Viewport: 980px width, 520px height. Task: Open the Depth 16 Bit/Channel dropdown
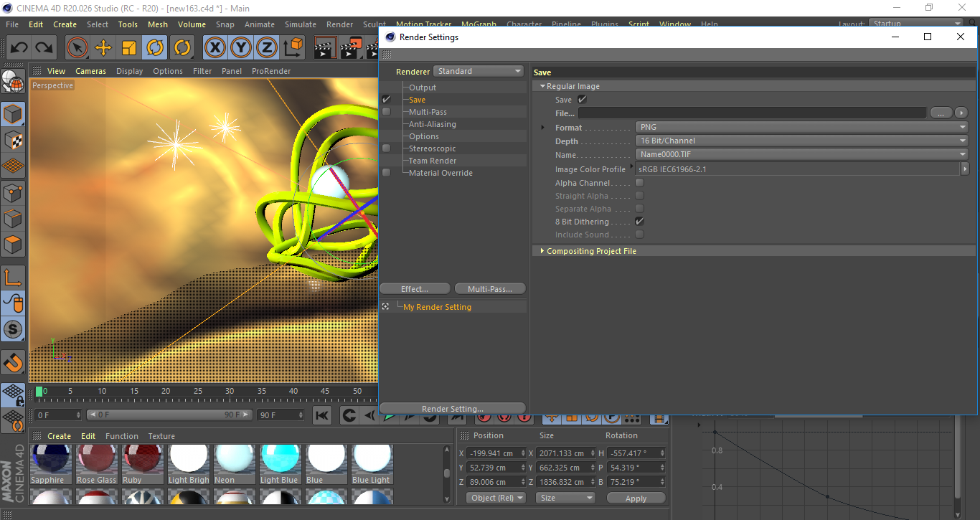click(802, 141)
